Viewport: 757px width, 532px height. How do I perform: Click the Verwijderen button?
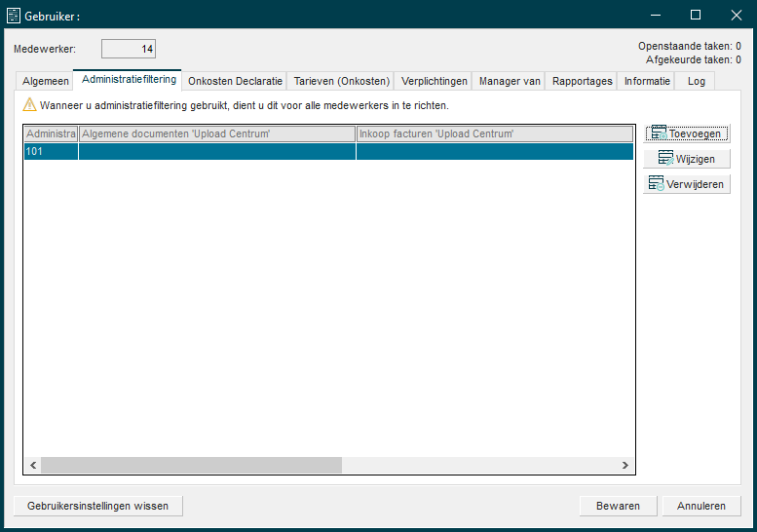687,184
